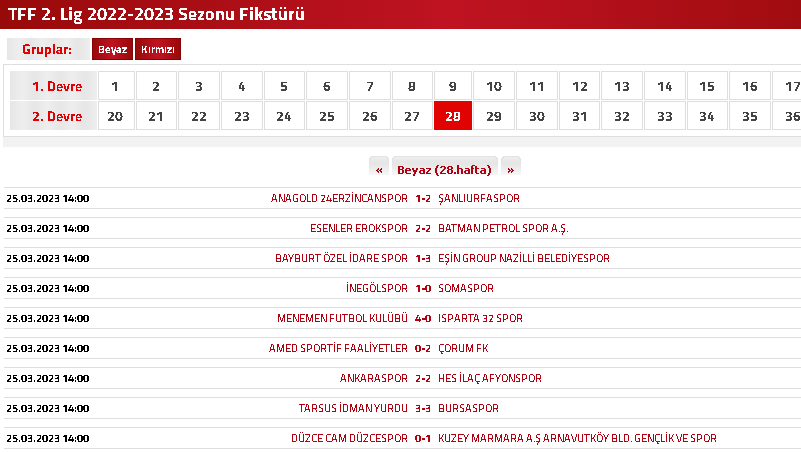Open TARSUS İDMAN YURDU link
Screen dimensions: 801x452
(x=353, y=409)
